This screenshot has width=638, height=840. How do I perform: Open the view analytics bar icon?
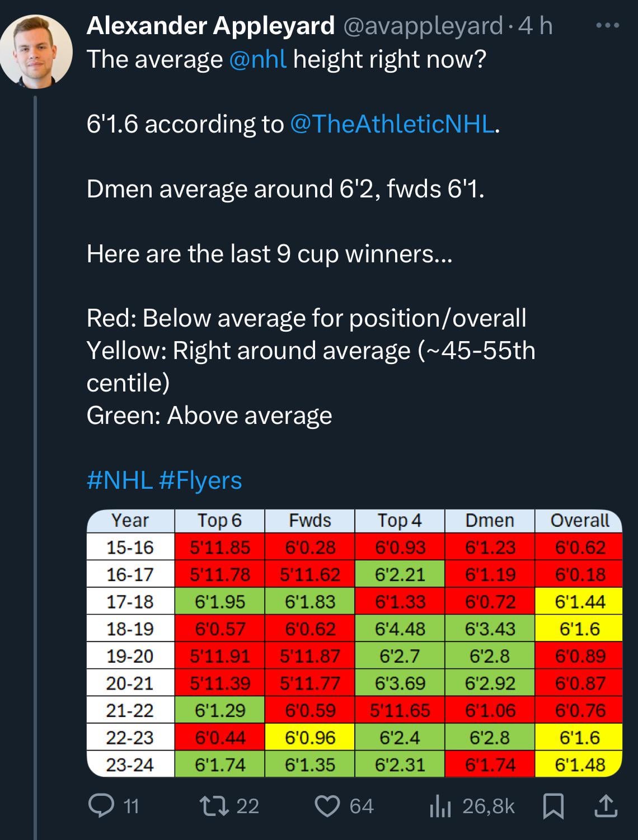[440, 806]
